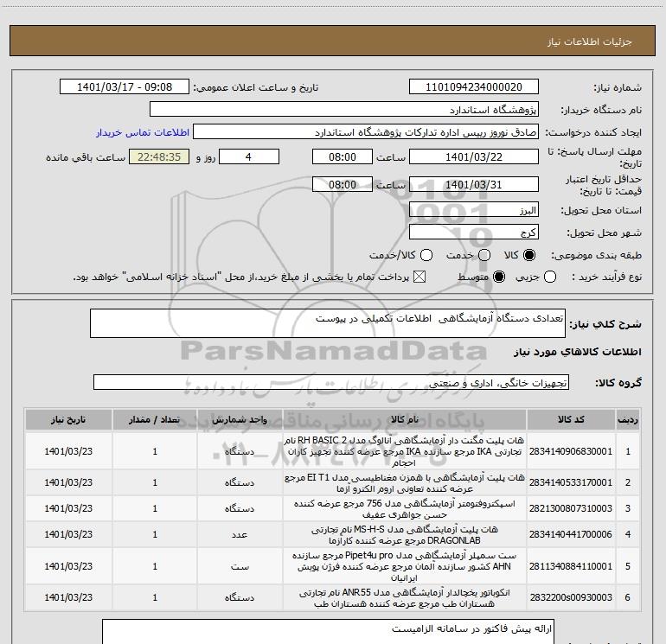Click the remaining time 22:48:35 field
The image size is (666, 644).
(159, 156)
